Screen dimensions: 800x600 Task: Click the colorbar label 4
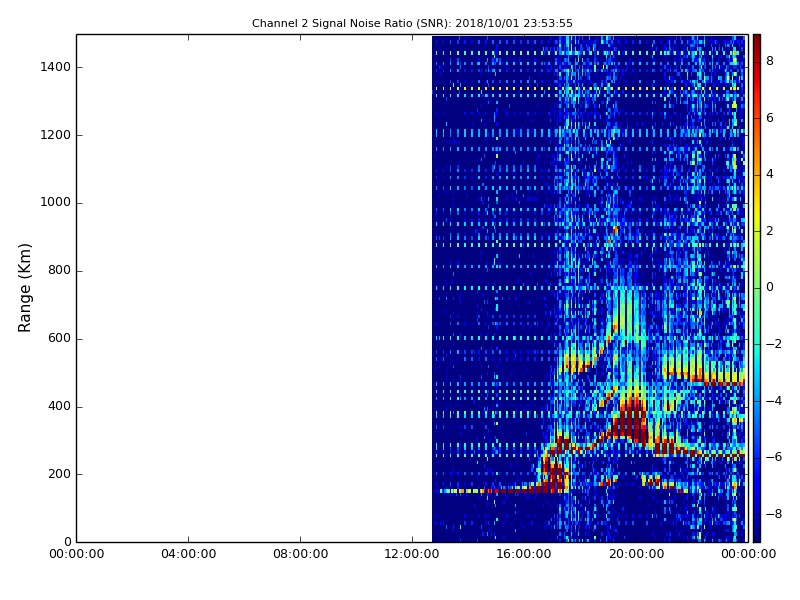(770, 174)
